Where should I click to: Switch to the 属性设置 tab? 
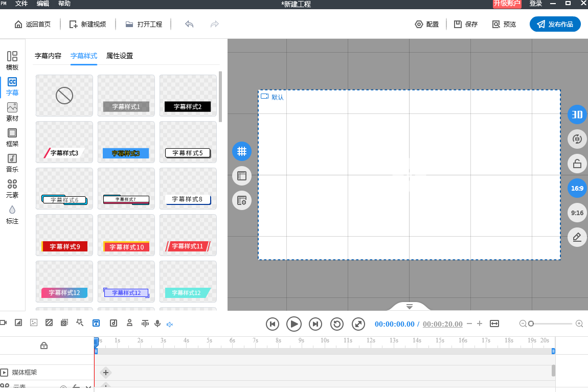[120, 56]
